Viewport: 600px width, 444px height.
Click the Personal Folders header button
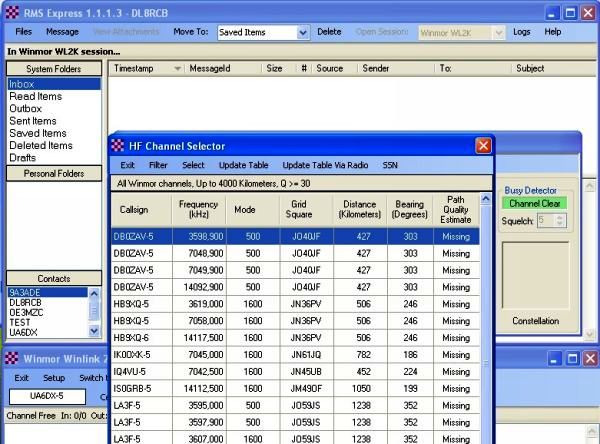[x=54, y=174]
